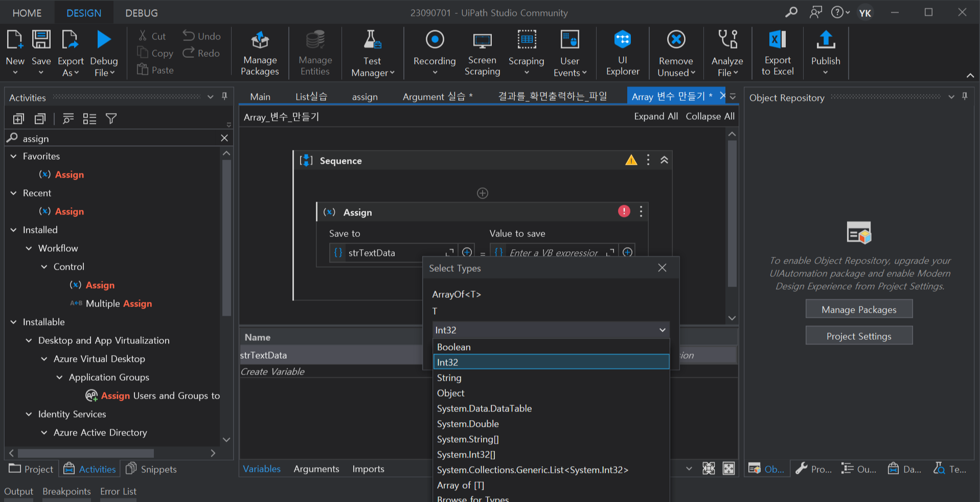Click the Sequence warning icon
Image resolution: width=980 pixels, height=502 pixels.
click(631, 160)
